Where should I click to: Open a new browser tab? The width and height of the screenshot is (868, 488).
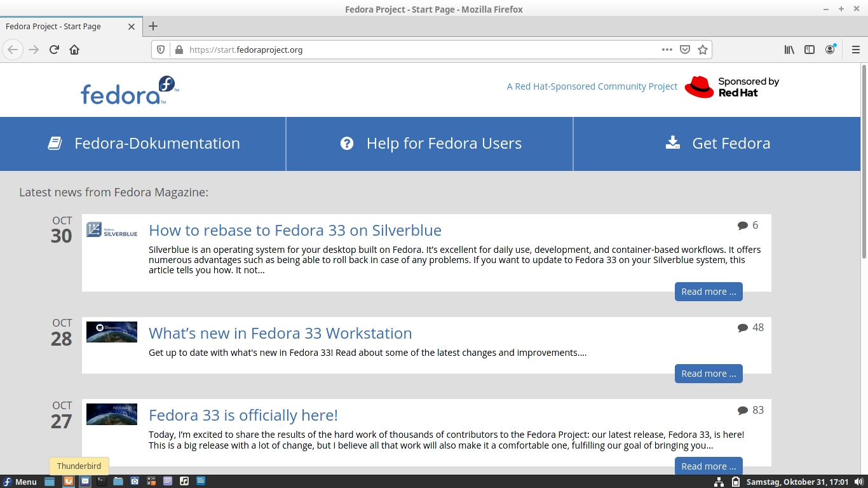click(153, 26)
